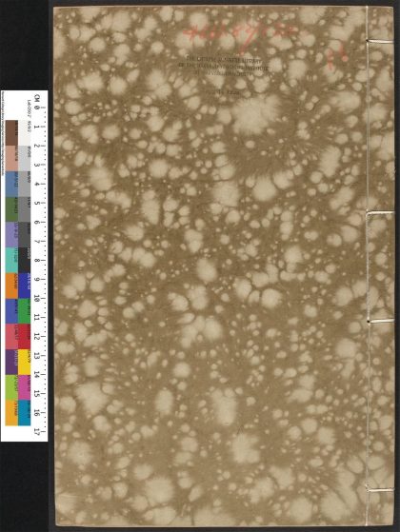400x532 pixels.
Task: Click the dark brown swatch on color card
Action: pyautogui.click(x=11, y=132)
